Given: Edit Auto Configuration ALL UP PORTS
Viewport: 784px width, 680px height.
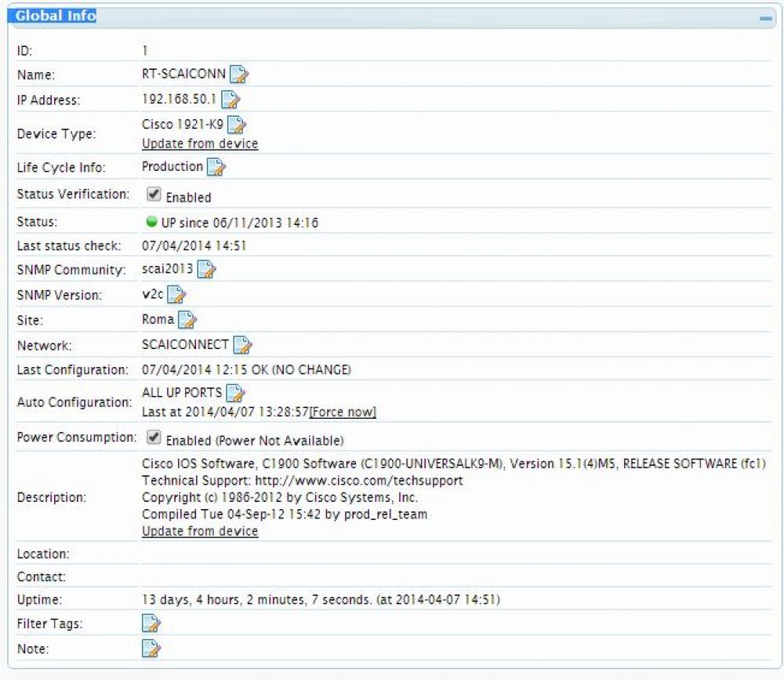Looking at the screenshot, I should point(235,393).
